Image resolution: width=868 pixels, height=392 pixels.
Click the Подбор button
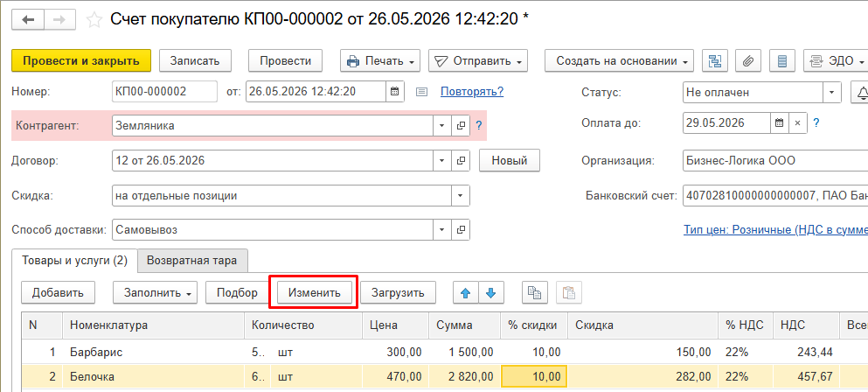coord(237,293)
